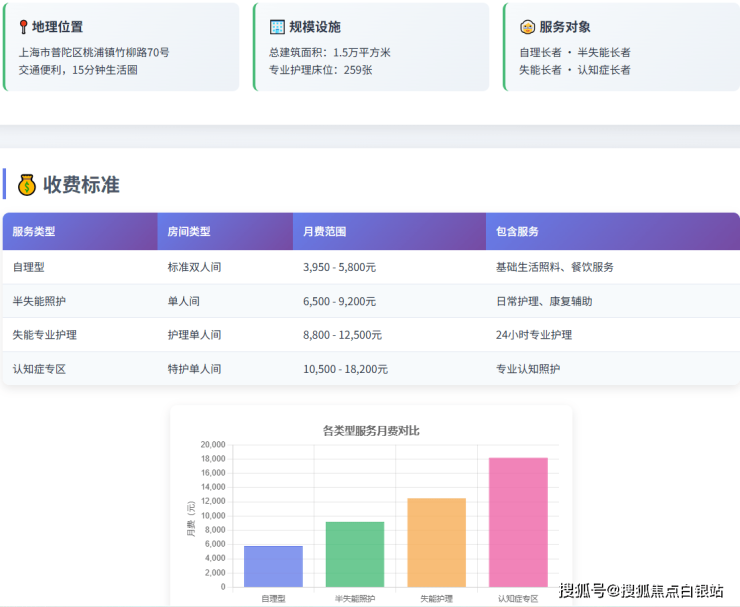Click the 月费范围 column header
The image size is (740, 607).
(324, 231)
